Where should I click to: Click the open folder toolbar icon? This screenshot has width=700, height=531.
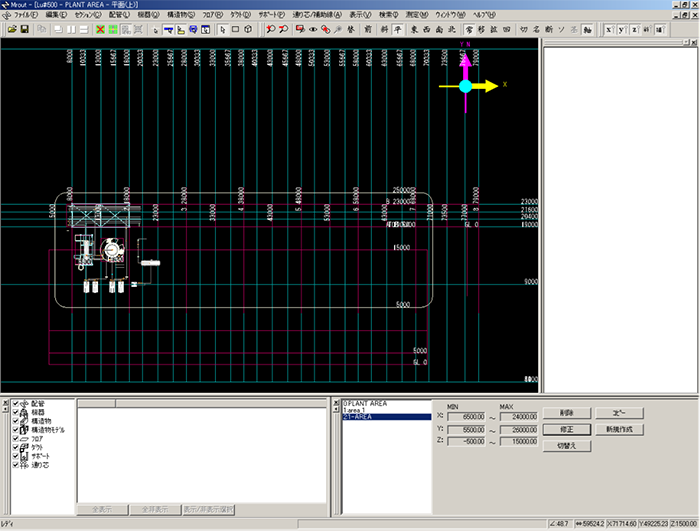(x=11, y=30)
